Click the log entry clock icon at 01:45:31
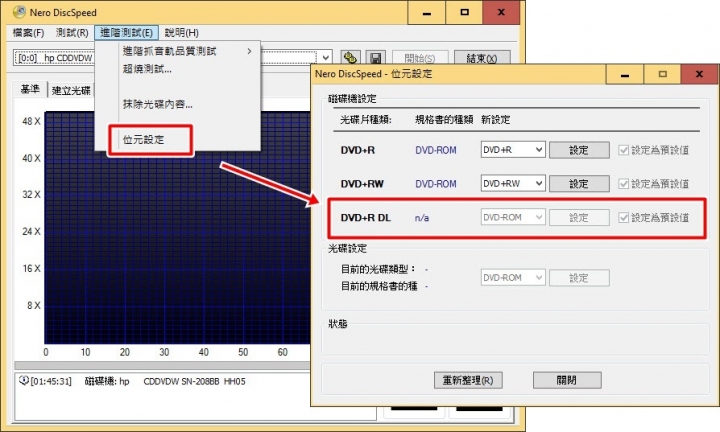720x432 pixels. click(x=23, y=381)
